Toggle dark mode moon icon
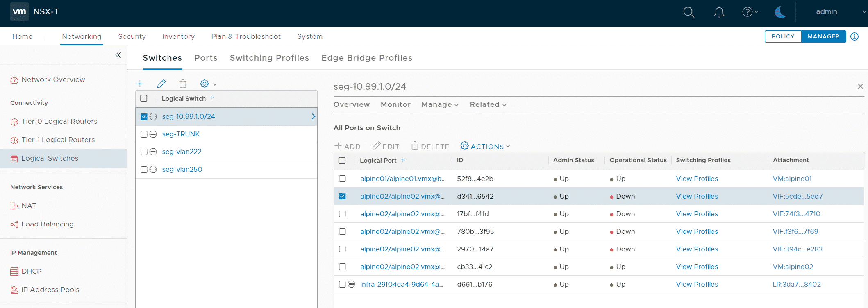868x308 pixels. coord(780,12)
